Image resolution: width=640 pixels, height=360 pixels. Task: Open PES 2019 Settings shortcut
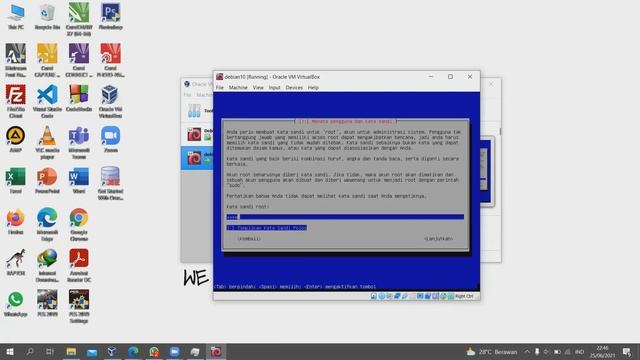pyautogui.click(x=79, y=306)
